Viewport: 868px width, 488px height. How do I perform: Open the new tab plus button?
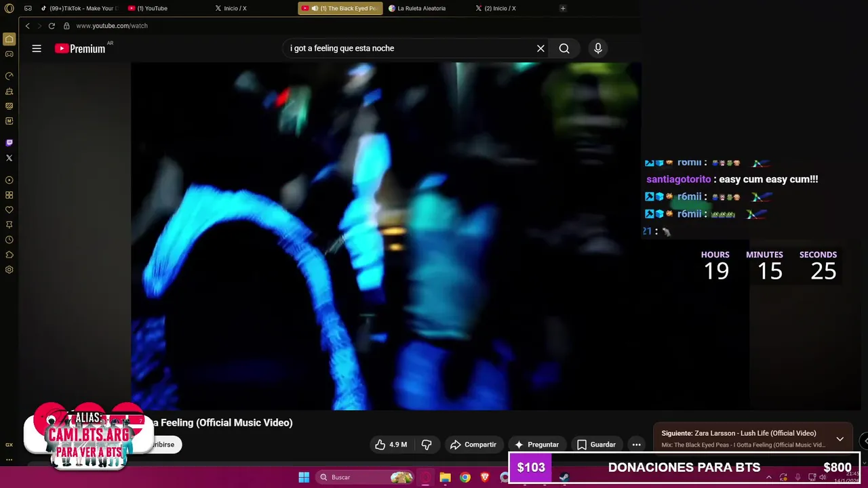[x=563, y=8]
